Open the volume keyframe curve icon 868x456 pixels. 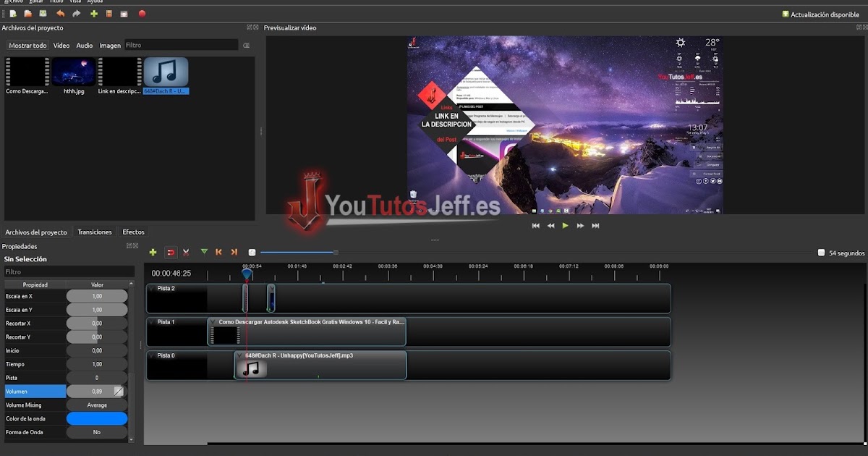[x=119, y=392]
